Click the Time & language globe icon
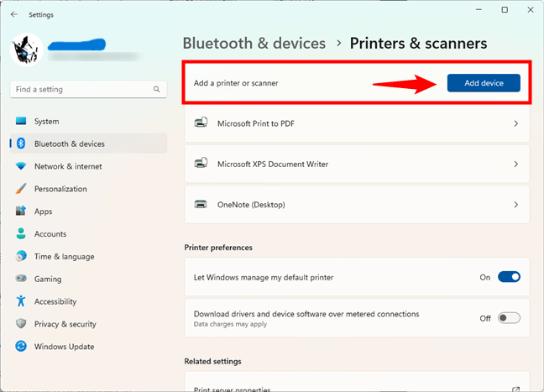The width and height of the screenshot is (544, 392). (x=21, y=256)
